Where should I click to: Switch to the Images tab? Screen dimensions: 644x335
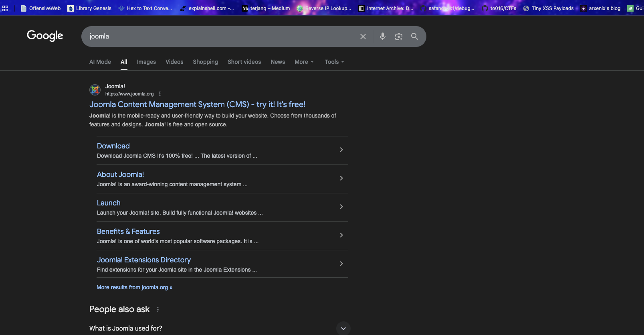pos(146,62)
